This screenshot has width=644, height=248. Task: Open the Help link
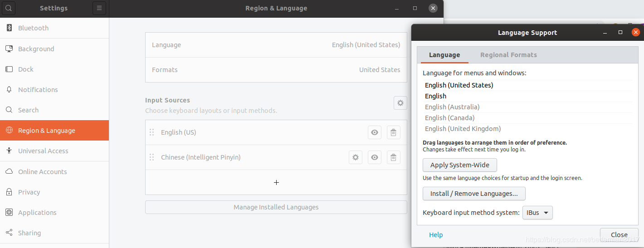tap(436, 235)
